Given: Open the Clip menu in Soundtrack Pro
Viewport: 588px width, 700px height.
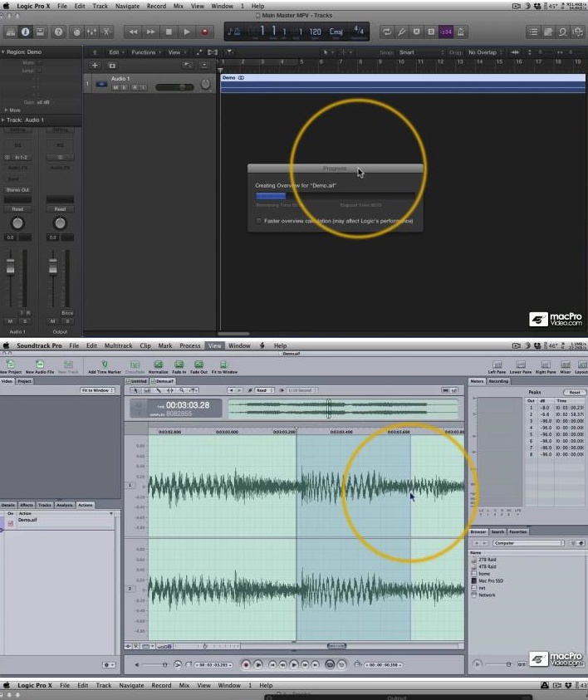Looking at the screenshot, I should [x=145, y=345].
